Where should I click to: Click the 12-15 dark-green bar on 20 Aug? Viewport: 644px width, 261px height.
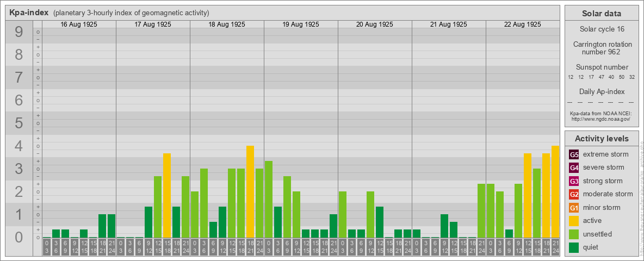[380, 222]
